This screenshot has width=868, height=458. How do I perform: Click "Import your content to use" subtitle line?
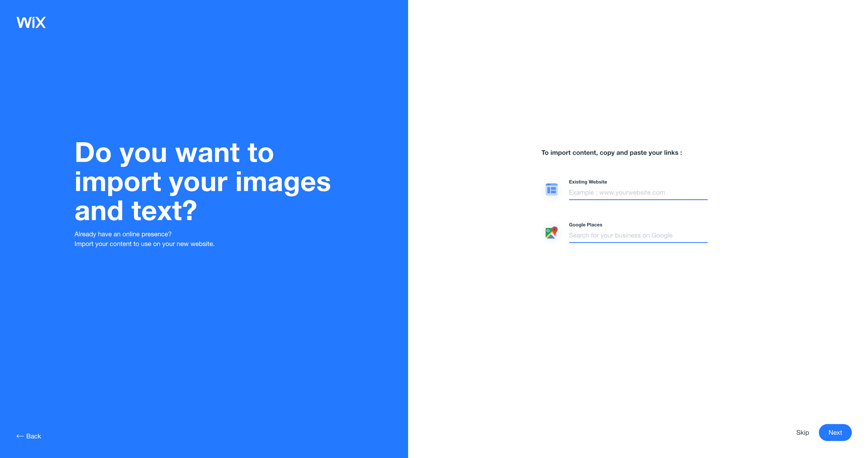(x=144, y=244)
